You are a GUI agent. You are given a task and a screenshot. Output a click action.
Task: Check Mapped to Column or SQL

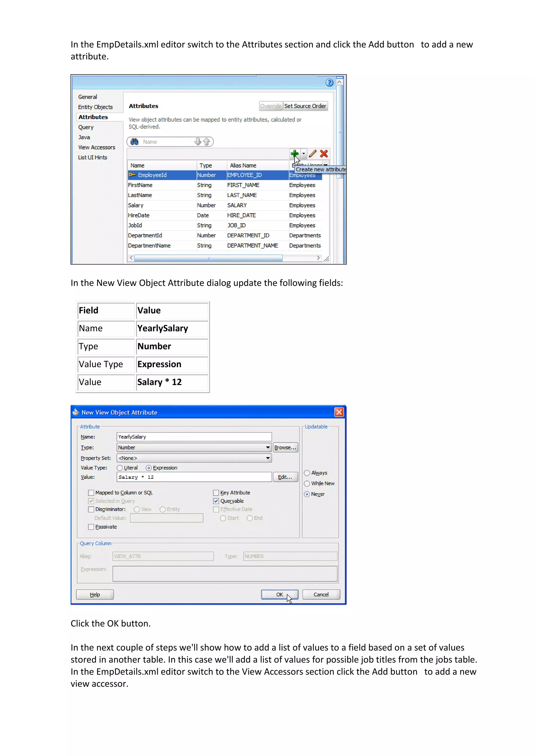91,493
